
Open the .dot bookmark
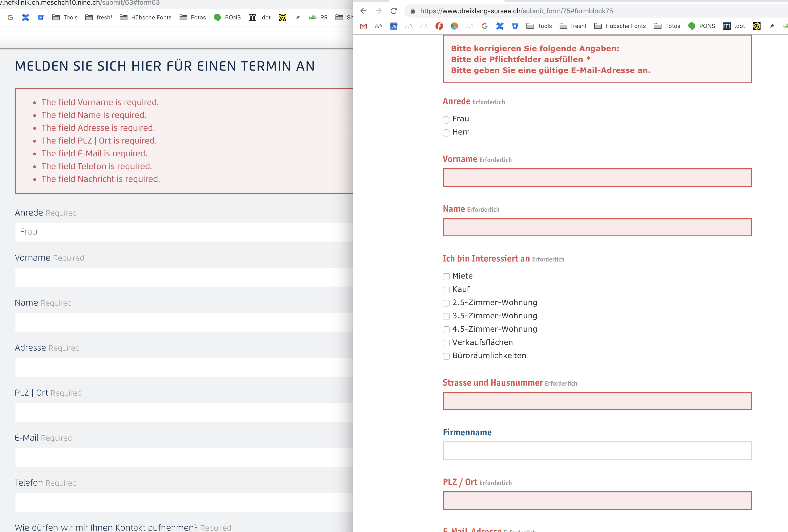tap(734, 26)
